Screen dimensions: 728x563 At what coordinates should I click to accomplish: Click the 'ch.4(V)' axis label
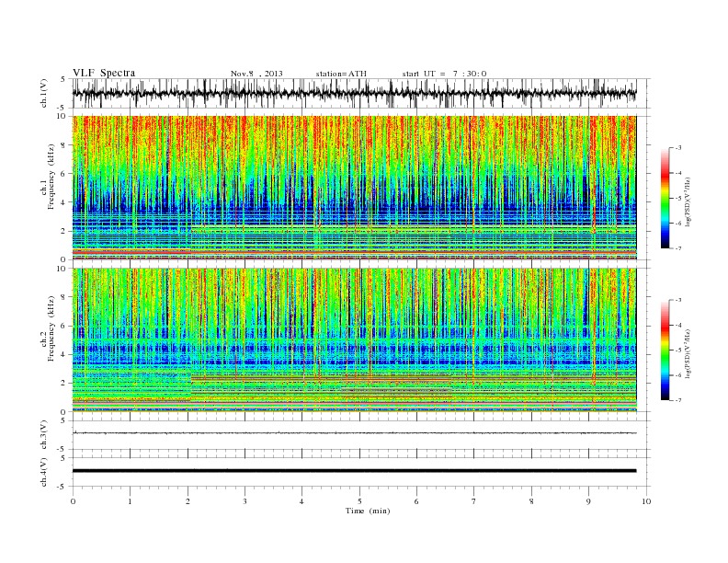click(44, 472)
